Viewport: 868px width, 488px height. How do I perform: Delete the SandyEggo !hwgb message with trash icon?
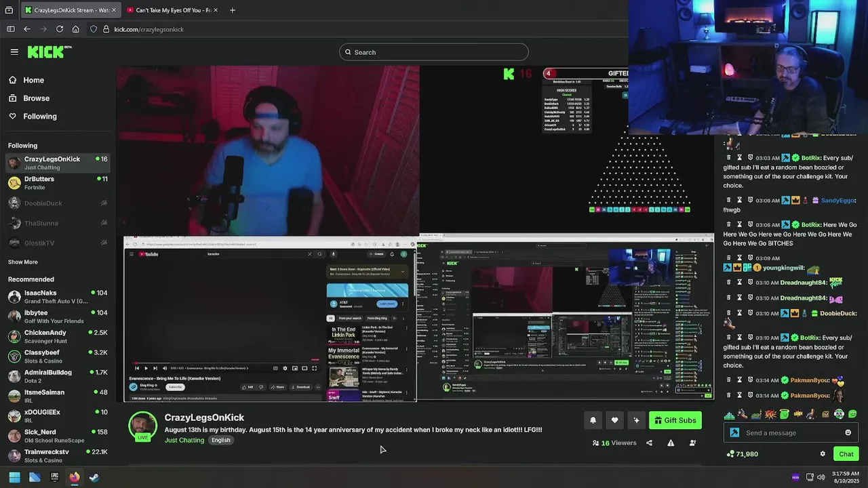(x=729, y=201)
